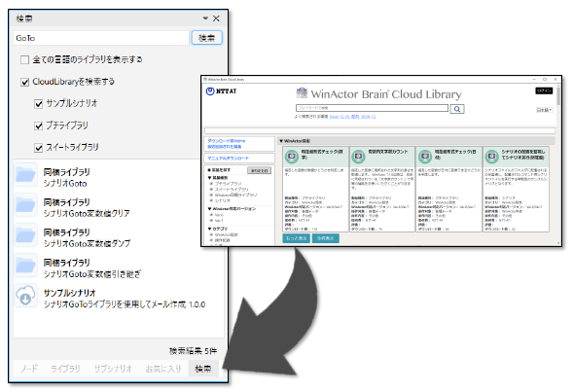The image size is (573, 392).
Task: Select the シナリオGoto変数値ダンプ result
Action: pyautogui.click(x=119, y=238)
